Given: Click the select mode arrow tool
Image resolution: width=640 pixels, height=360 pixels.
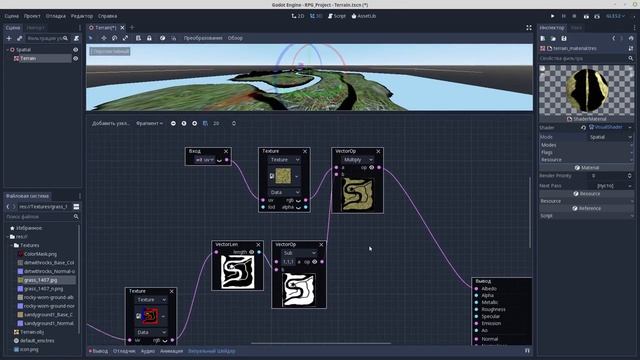Looking at the screenshot, I should point(91,38).
